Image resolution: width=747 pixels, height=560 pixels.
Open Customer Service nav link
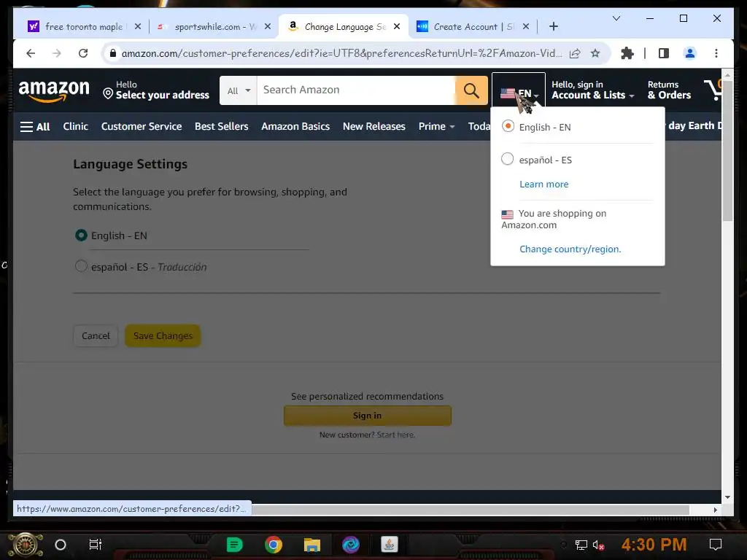142,127
